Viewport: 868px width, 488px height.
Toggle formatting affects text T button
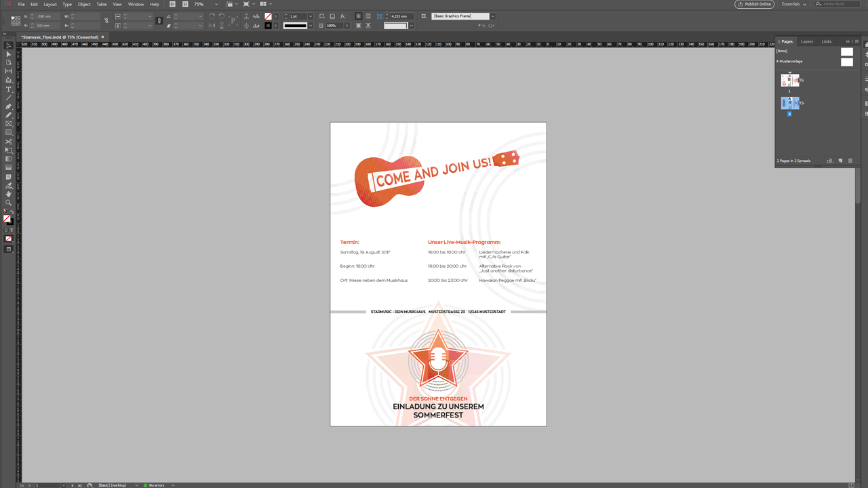point(12,230)
